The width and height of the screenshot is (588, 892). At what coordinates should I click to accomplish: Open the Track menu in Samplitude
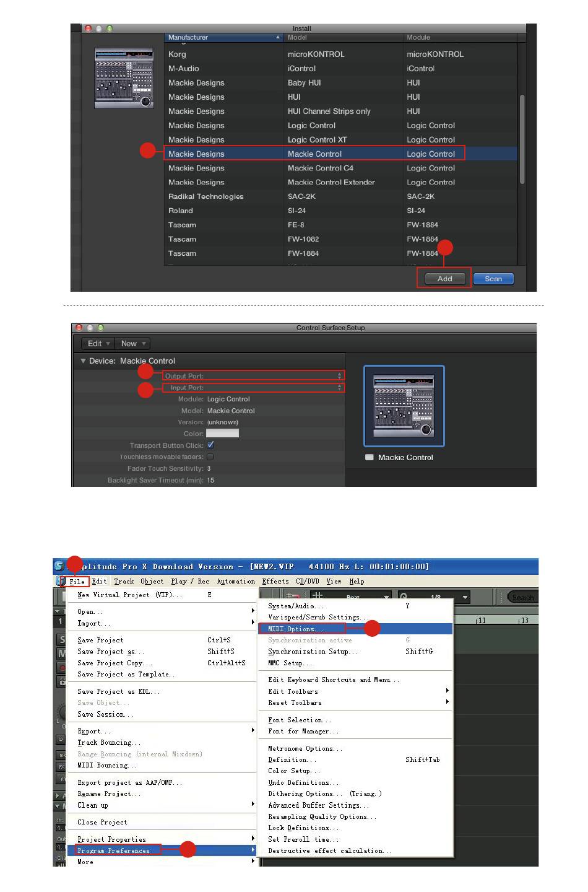(x=124, y=582)
